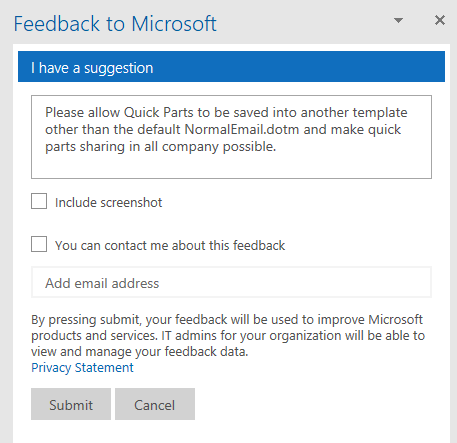This screenshot has width=457, height=443.
Task: Submit the feedback
Action: [71, 404]
